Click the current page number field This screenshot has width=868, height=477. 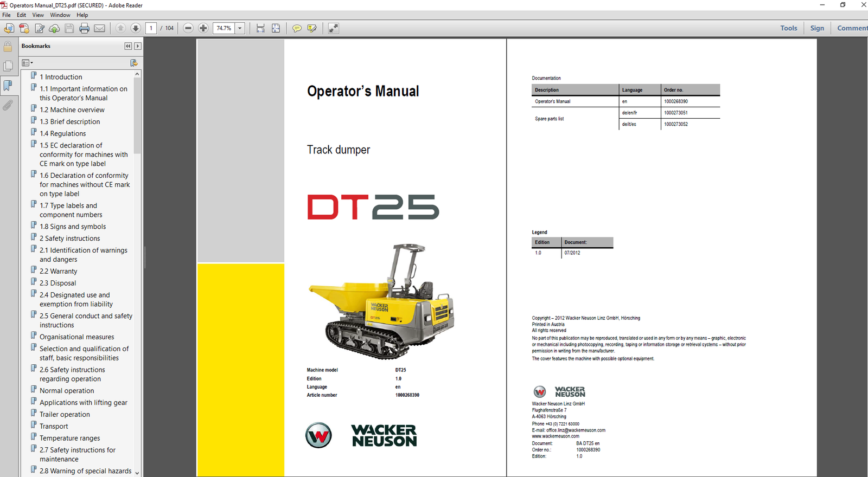tap(151, 28)
